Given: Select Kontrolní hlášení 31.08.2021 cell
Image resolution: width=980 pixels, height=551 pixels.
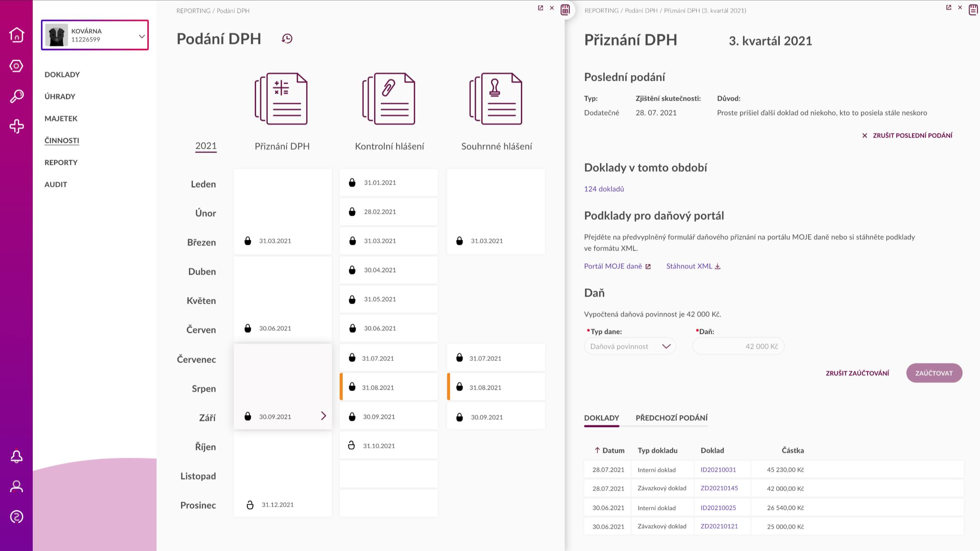Looking at the screenshot, I should point(389,387).
